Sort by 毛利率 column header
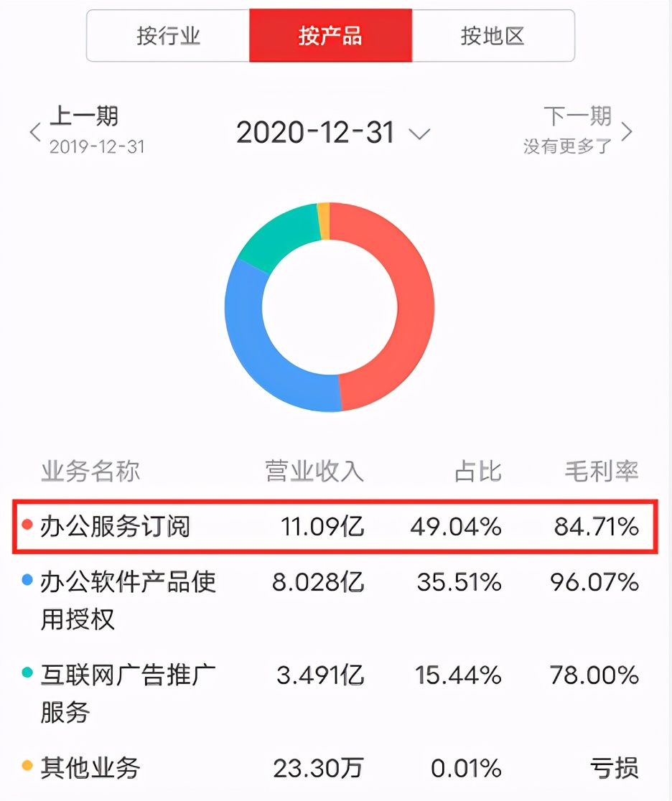The image size is (672, 801). pyautogui.click(x=602, y=471)
